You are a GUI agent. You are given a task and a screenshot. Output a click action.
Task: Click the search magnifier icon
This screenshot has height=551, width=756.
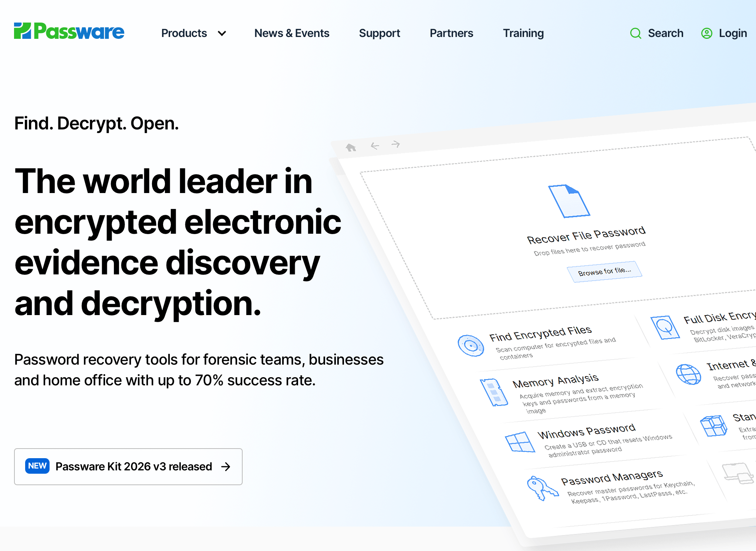click(635, 33)
